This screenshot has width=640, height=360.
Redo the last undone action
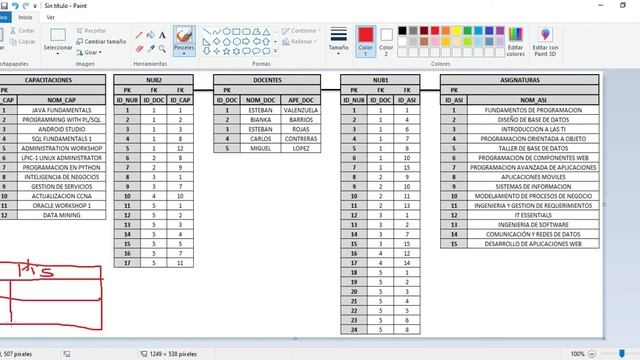coord(26,6)
